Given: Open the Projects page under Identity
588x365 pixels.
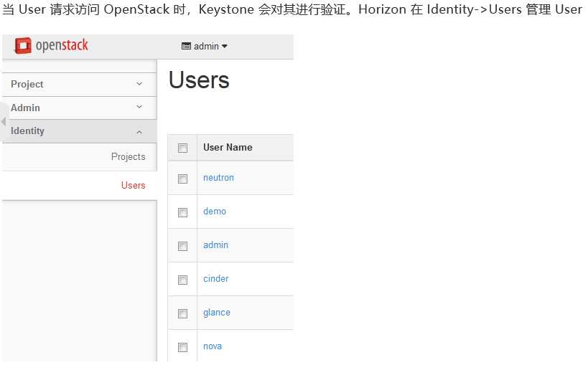Looking at the screenshot, I should 129,156.
